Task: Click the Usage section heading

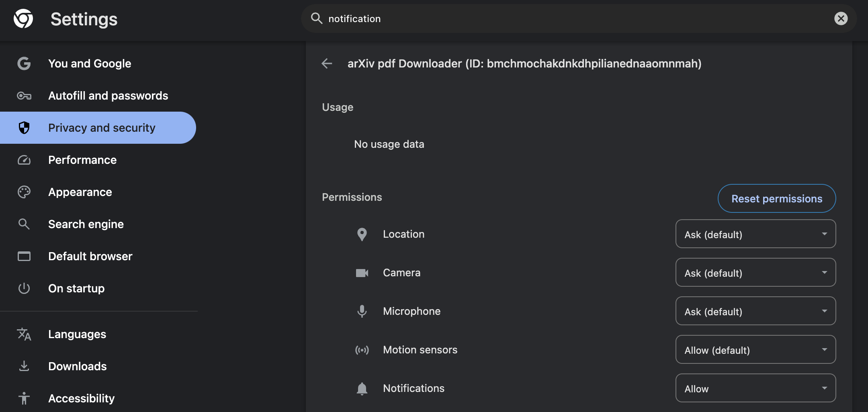Action: 338,108
